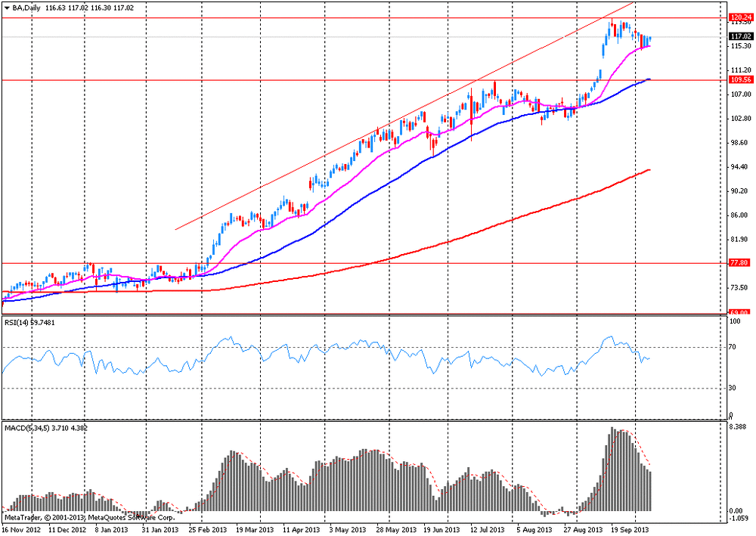This screenshot has width=756, height=536.
Task: Select the OHLC values 116.63 117.02 116.30 117.02
Action: [89, 8]
